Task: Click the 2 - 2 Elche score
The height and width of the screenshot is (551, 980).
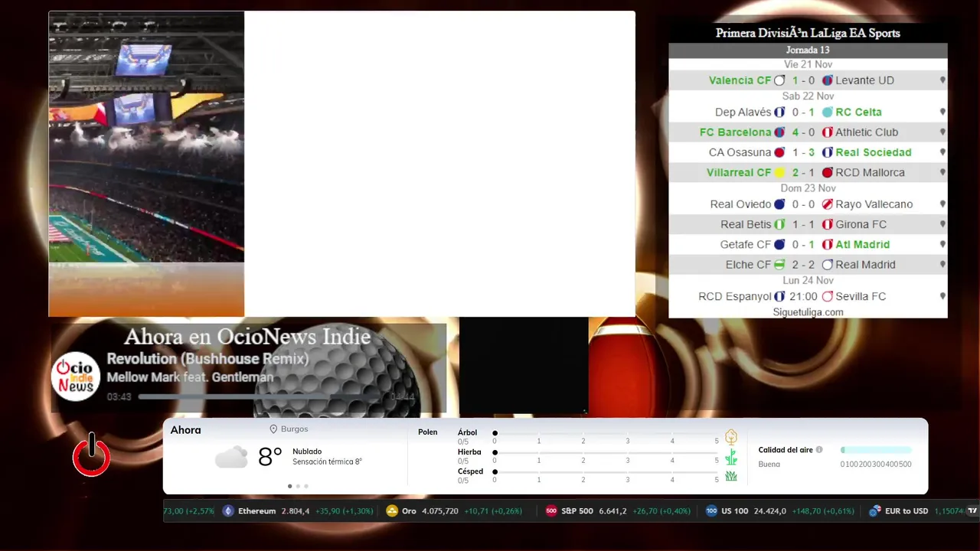Action: 803,265
